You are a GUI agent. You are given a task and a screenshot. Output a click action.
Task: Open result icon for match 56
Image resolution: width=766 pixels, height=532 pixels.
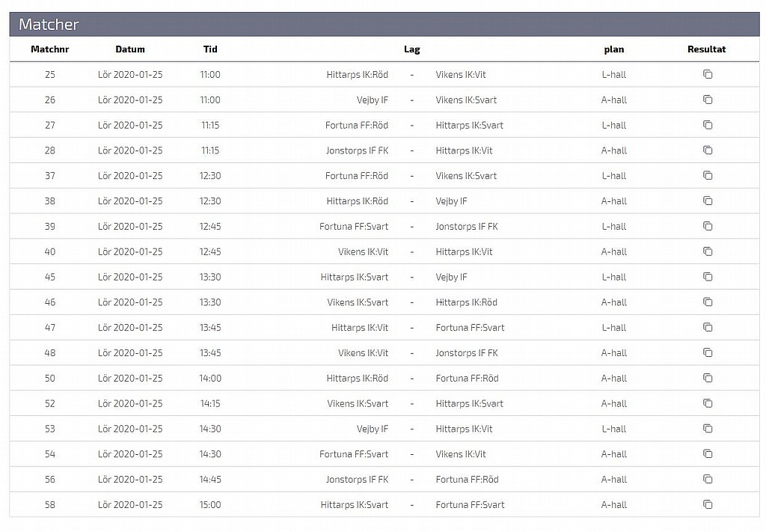coord(708,479)
